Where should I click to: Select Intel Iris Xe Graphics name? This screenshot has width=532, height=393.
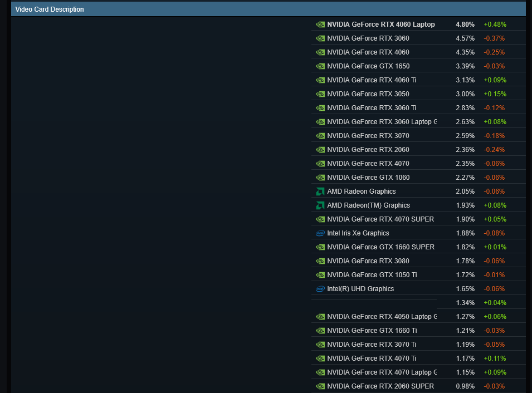(358, 233)
